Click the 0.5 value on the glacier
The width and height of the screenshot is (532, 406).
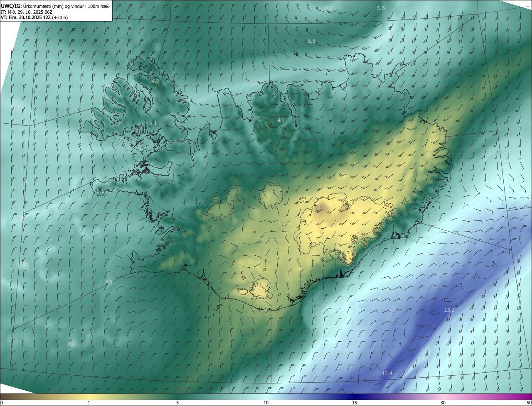(x=321, y=207)
